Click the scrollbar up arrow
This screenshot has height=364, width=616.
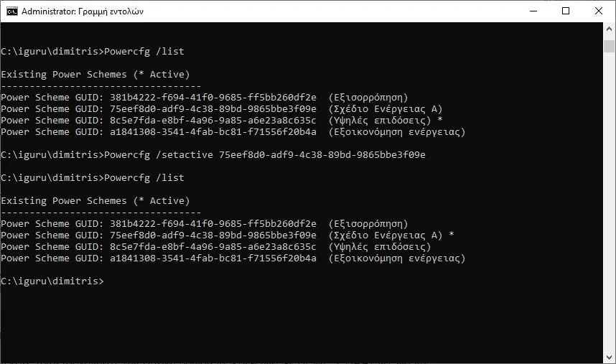610,29
